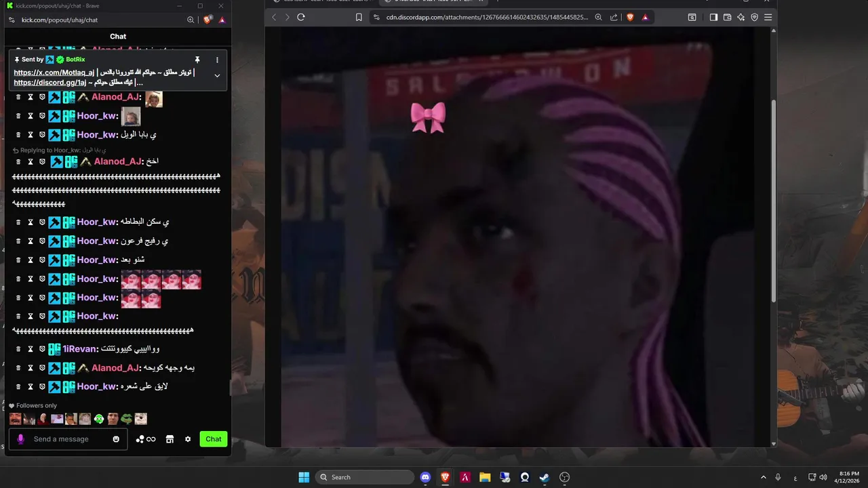Screen dimensions: 868x488
Task: Click Alanod_AJ username in يمه وجهه كريحه message
Action: (x=115, y=367)
